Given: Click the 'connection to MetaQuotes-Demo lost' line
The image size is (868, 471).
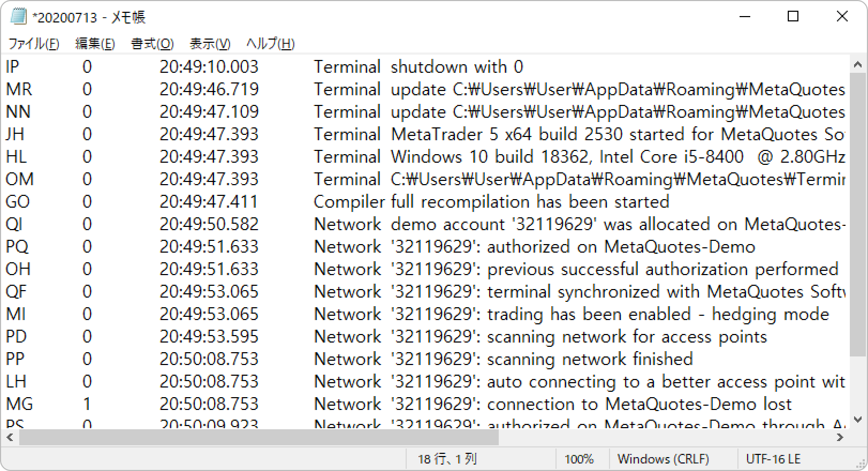Looking at the screenshot, I should (639, 404).
